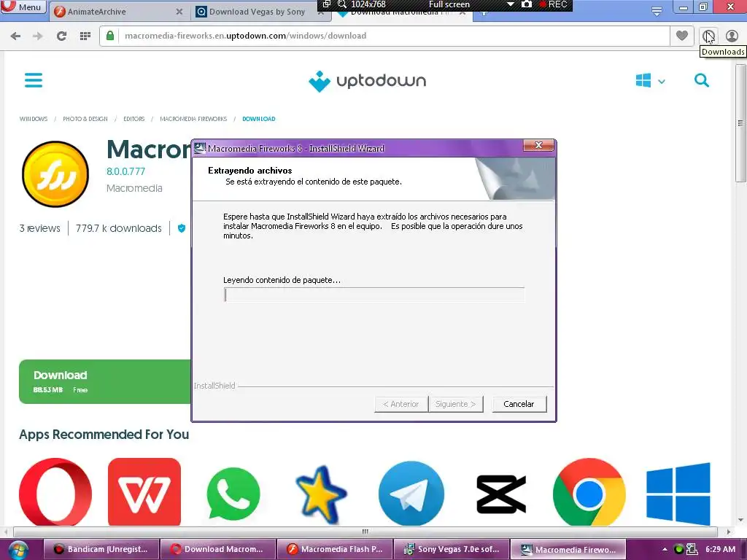
Task: Open the tab menu icon in title bar
Action: coord(657,10)
